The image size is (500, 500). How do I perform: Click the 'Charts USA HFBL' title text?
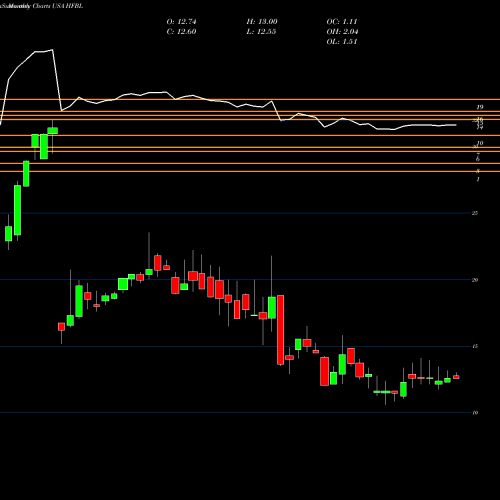[58, 6]
